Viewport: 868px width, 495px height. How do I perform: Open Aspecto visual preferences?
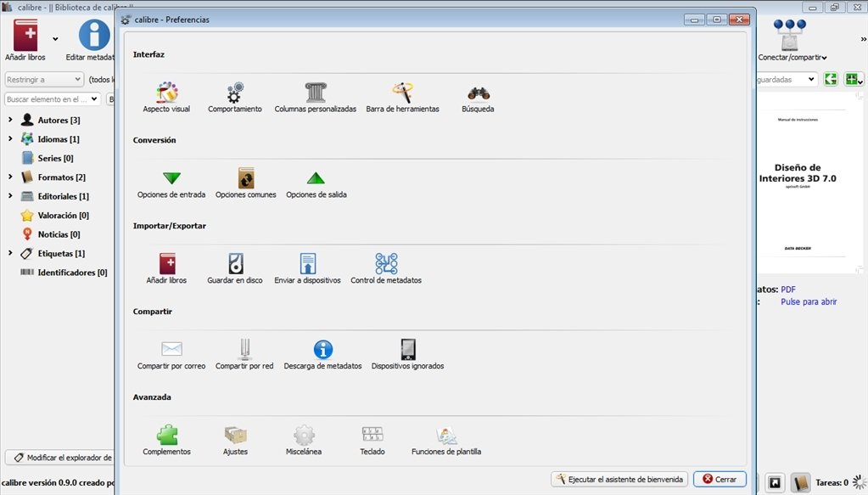pos(166,98)
